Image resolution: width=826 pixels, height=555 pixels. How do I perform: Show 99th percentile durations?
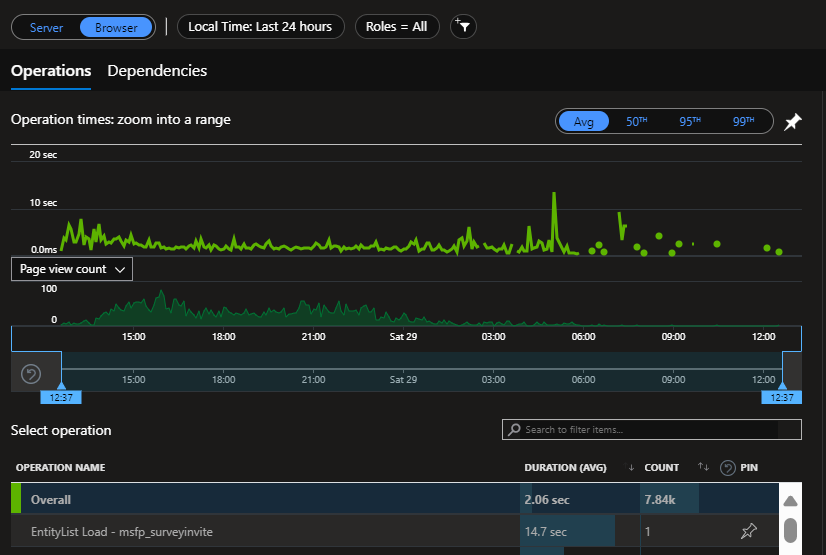(x=743, y=122)
